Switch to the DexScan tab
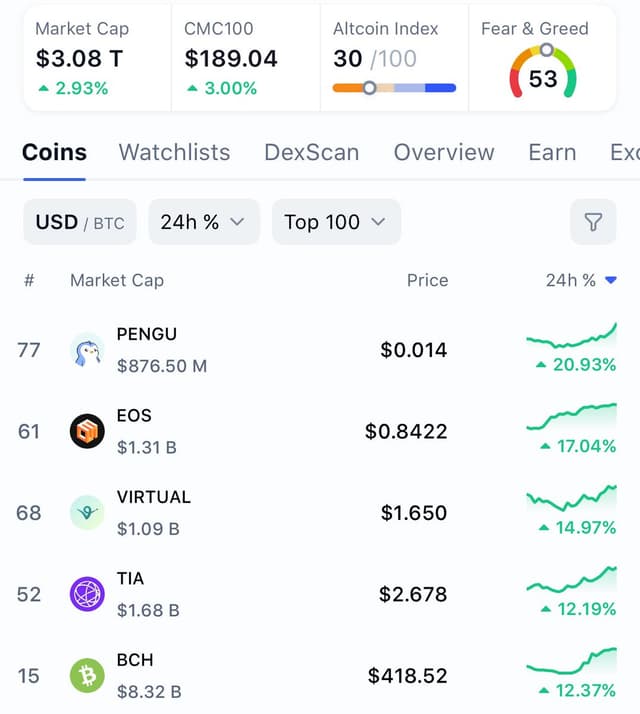This screenshot has width=640, height=714. point(312,152)
